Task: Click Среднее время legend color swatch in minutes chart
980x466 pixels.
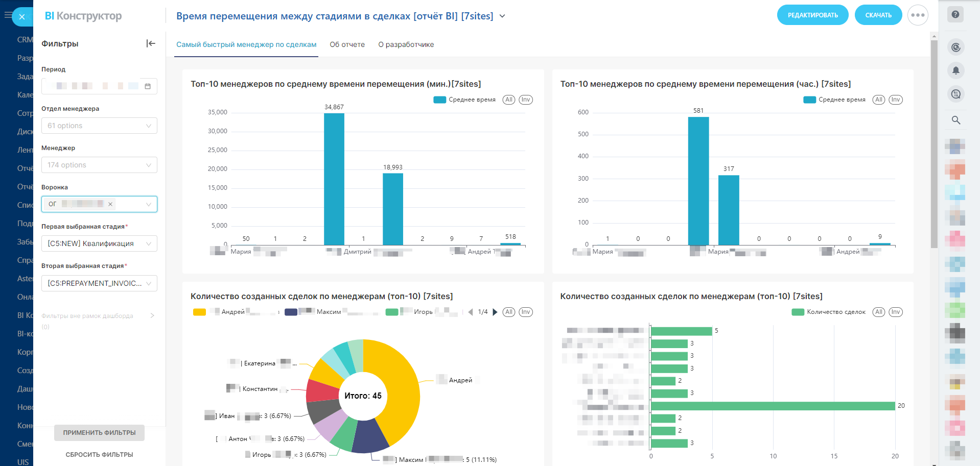Action: point(439,100)
